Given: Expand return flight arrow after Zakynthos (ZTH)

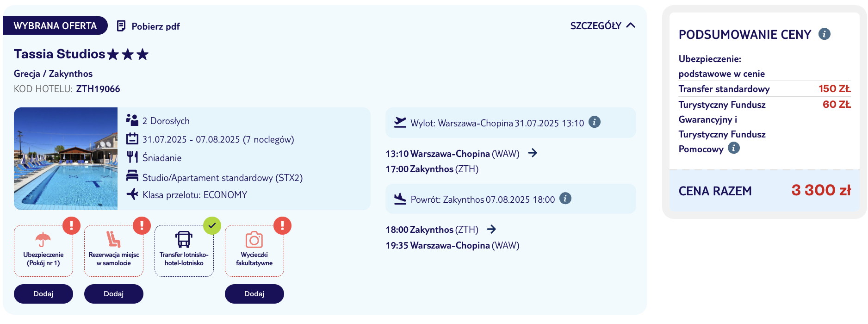Looking at the screenshot, I should [x=491, y=229].
